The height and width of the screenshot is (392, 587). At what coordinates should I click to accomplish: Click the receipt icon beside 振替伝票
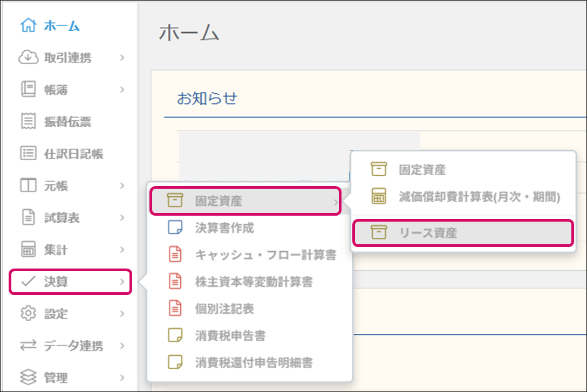click(x=28, y=122)
